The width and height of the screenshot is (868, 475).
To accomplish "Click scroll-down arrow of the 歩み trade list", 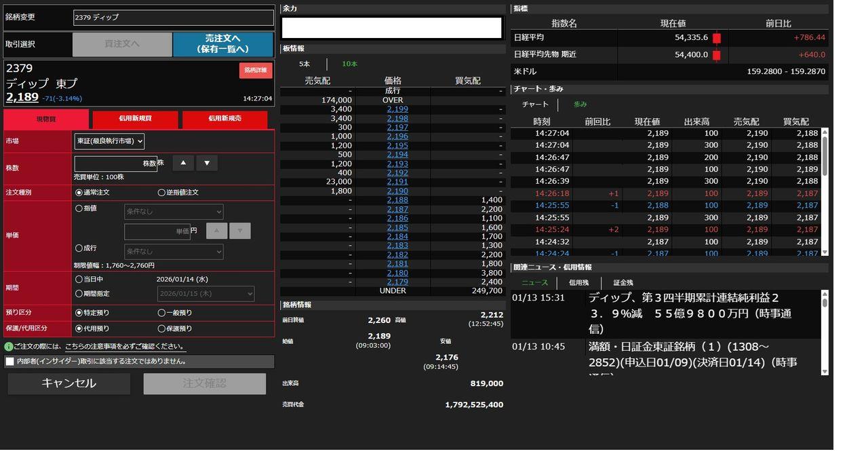I will tap(825, 252).
